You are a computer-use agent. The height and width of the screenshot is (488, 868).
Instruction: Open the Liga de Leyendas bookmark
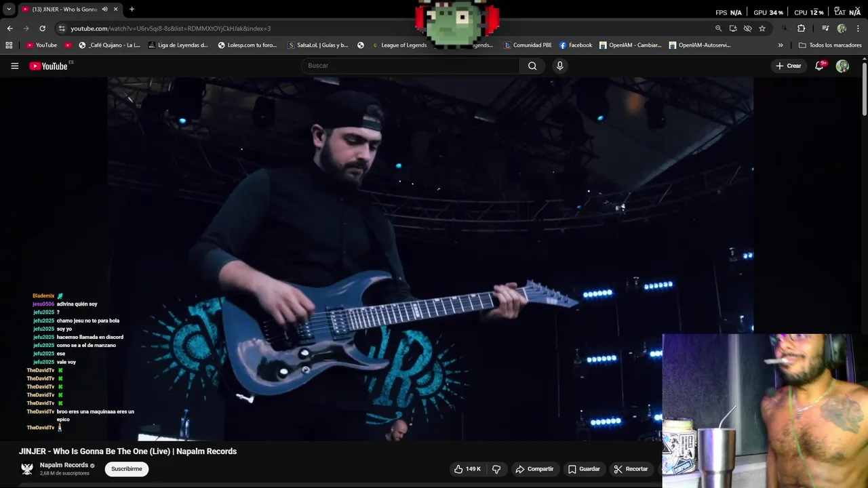coord(178,45)
